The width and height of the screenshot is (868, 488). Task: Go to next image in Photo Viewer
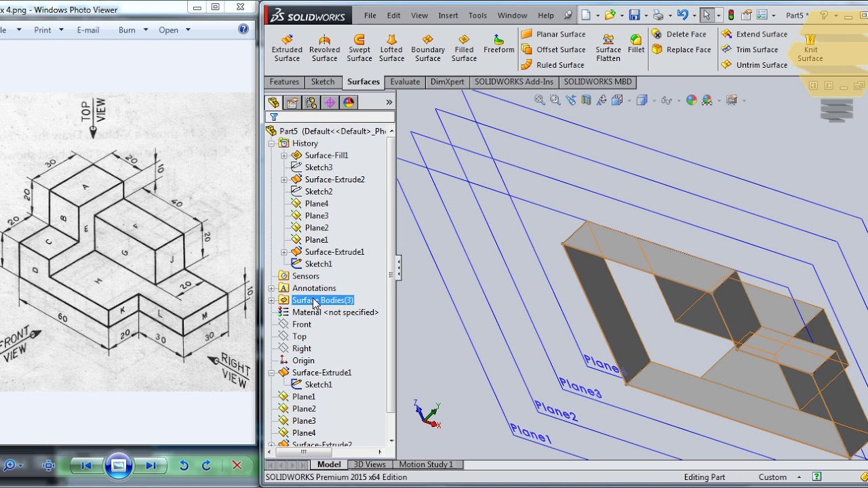[x=150, y=466]
